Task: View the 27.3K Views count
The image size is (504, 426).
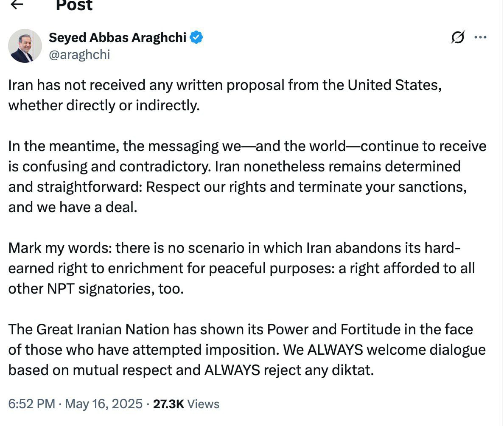Action: point(186,404)
